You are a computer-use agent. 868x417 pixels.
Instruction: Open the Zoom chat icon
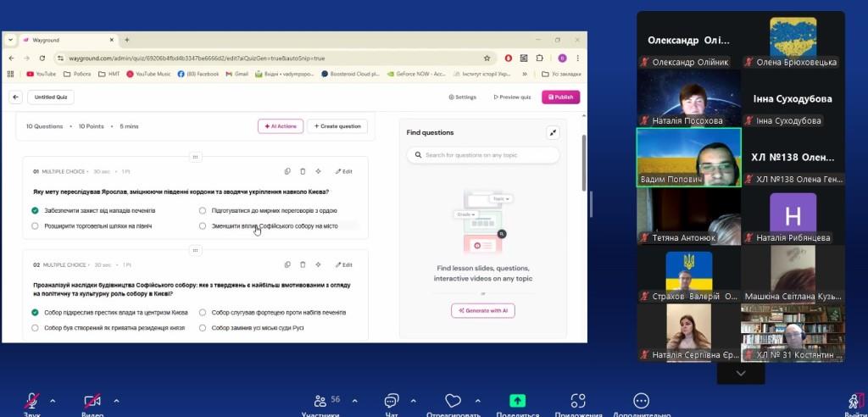tap(392, 401)
